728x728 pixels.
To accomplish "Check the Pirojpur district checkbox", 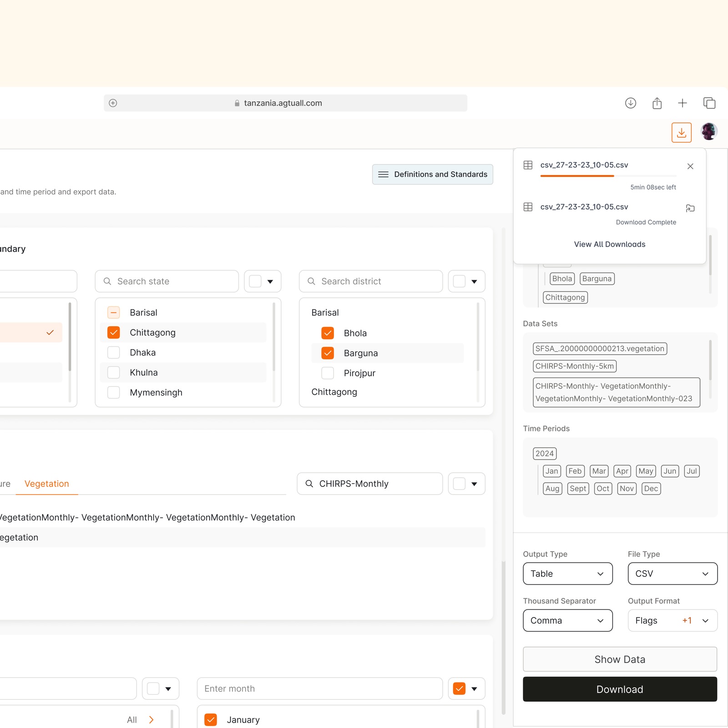I will click(328, 373).
